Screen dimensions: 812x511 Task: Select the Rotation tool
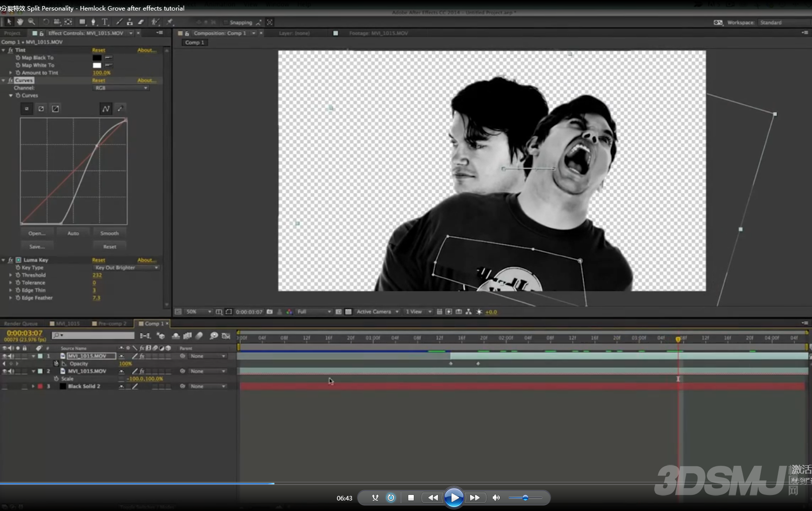click(x=46, y=22)
